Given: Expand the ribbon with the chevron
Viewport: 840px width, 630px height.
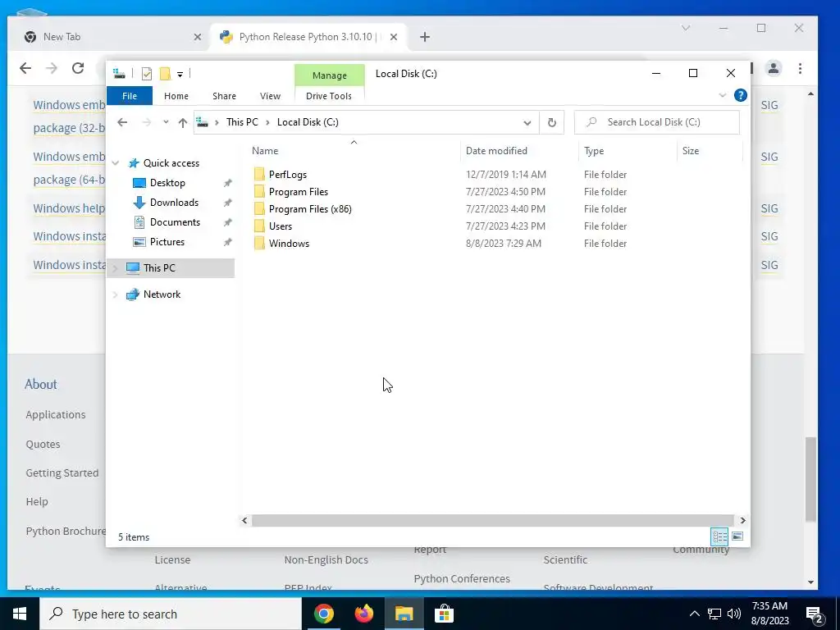Looking at the screenshot, I should (722, 95).
